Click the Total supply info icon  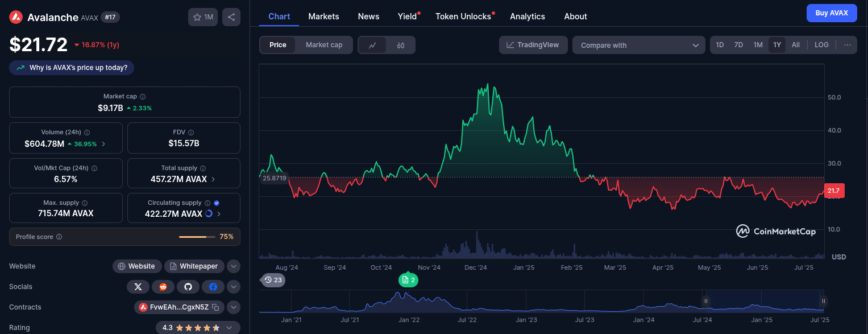pos(203,168)
